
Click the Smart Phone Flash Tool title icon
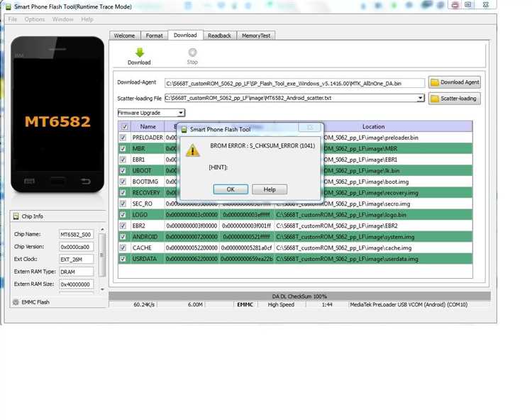(8, 6)
